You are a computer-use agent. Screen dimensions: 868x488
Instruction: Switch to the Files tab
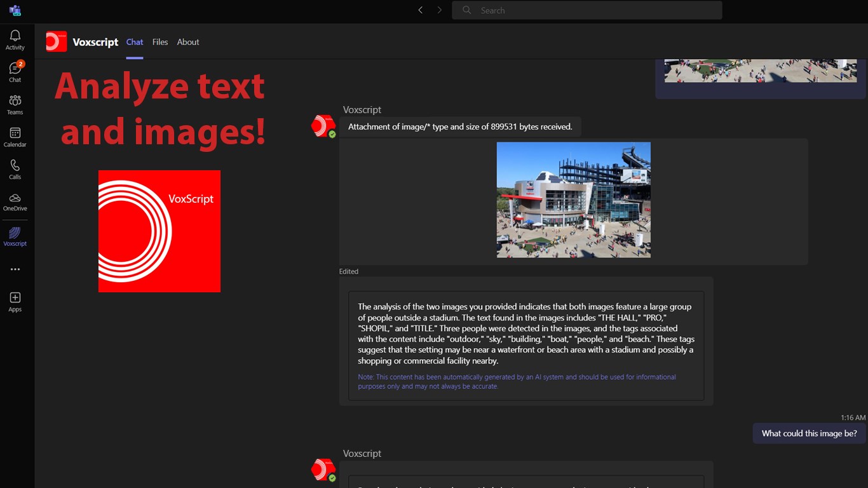[160, 42]
